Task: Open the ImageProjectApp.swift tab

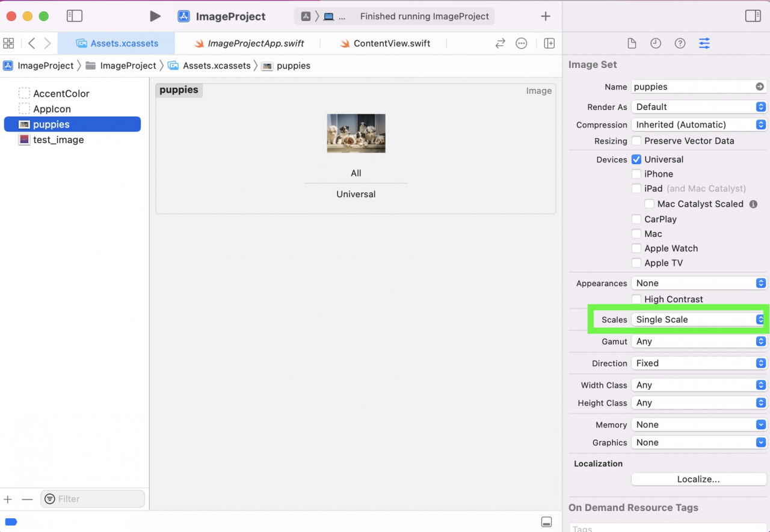Action: click(254, 43)
